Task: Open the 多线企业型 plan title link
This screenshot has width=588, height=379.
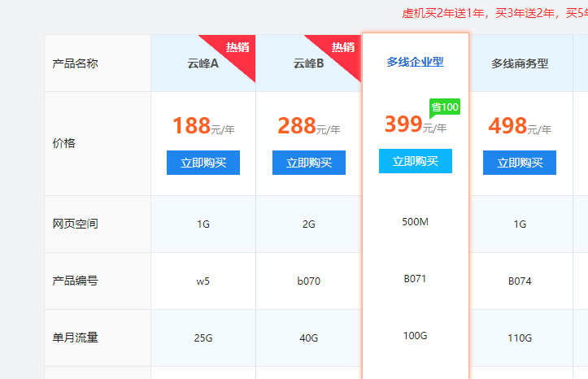Action: point(415,62)
